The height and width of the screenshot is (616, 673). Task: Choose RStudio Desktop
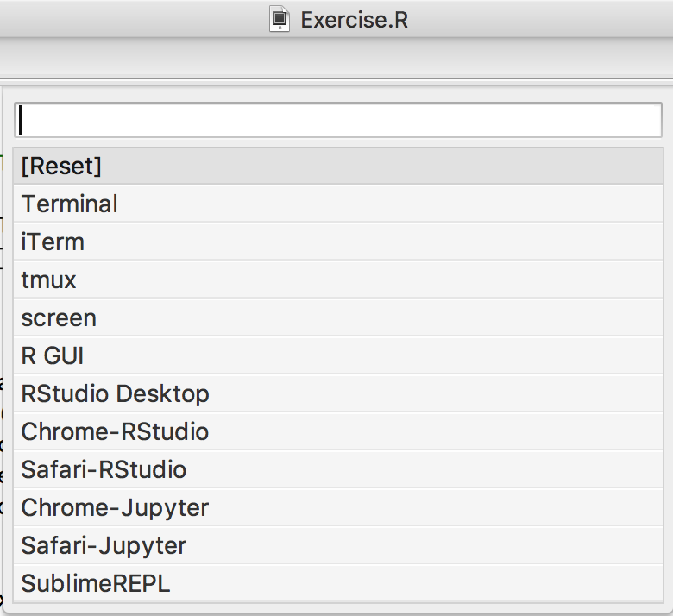[x=338, y=393]
